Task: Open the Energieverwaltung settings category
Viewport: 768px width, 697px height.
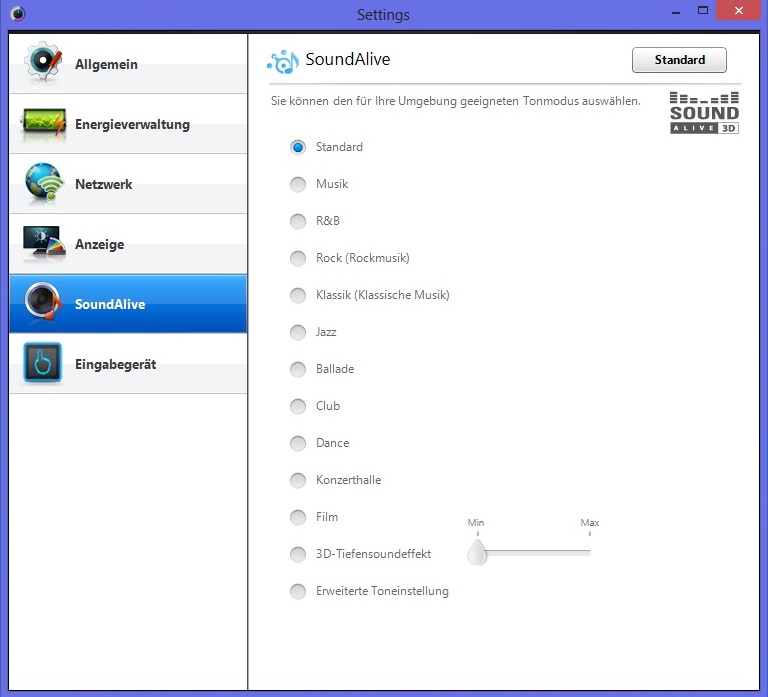Action: [x=128, y=124]
